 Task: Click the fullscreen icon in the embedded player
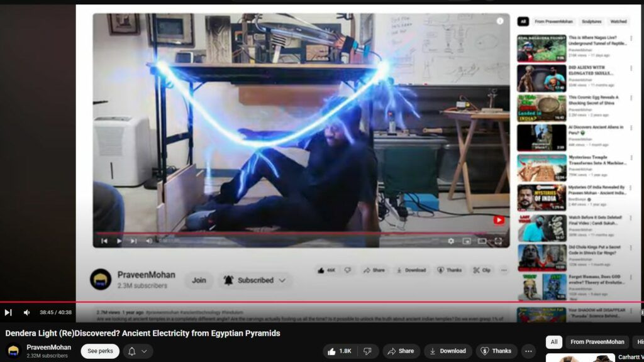click(498, 241)
